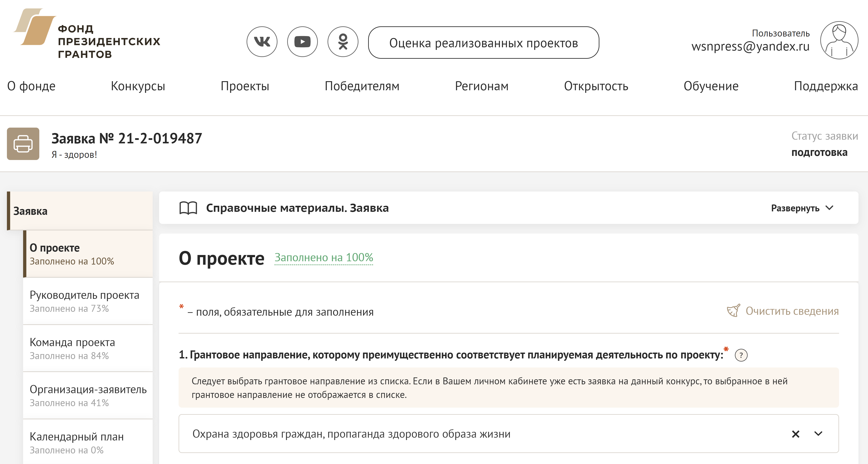Open the Победителям menu
The width and height of the screenshot is (868, 464).
362,86
